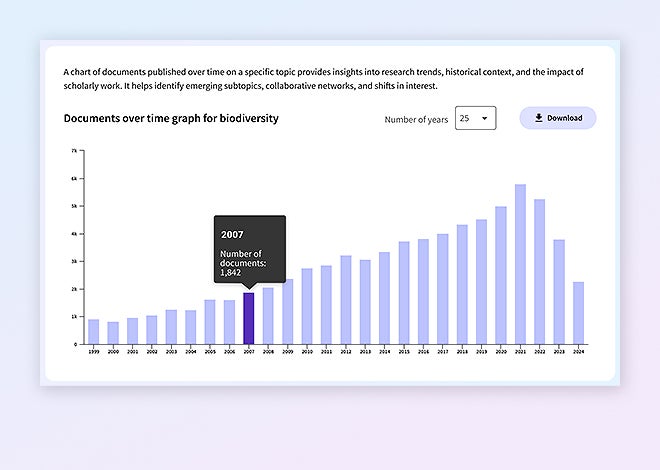This screenshot has width=660, height=470.
Task: Select the bar for year 2024
Action: [578, 313]
